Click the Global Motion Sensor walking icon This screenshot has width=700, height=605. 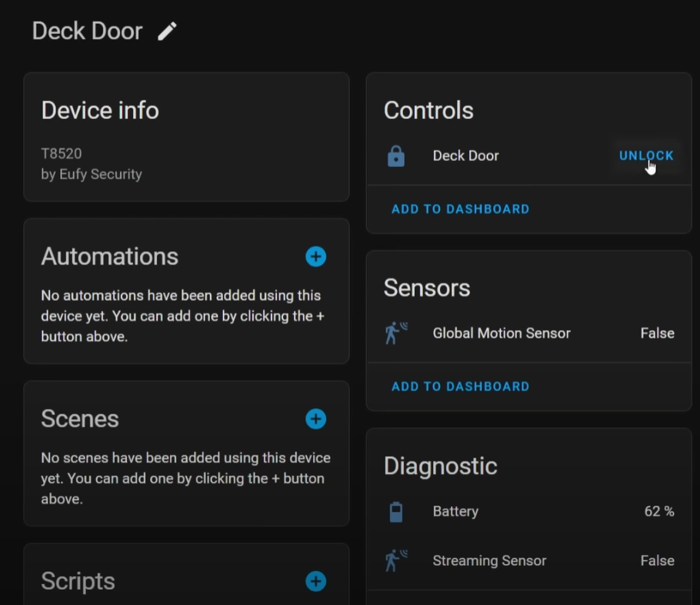click(396, 333)
